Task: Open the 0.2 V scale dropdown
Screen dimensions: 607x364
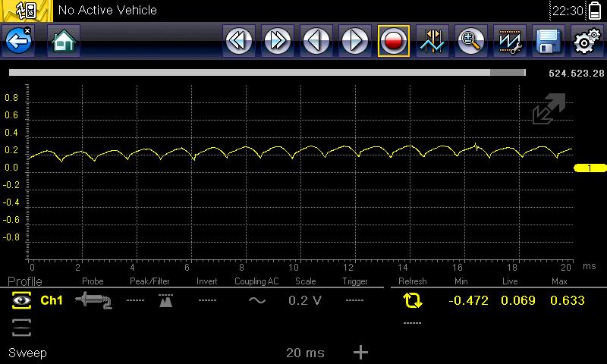Action: tap(305, 300)
